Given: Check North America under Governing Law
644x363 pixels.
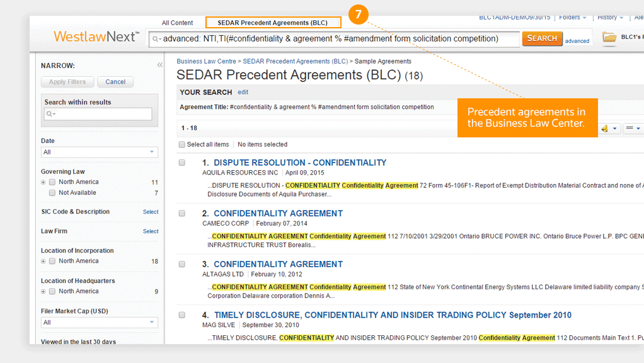Looking at the screenshot, I should (52, 182).
